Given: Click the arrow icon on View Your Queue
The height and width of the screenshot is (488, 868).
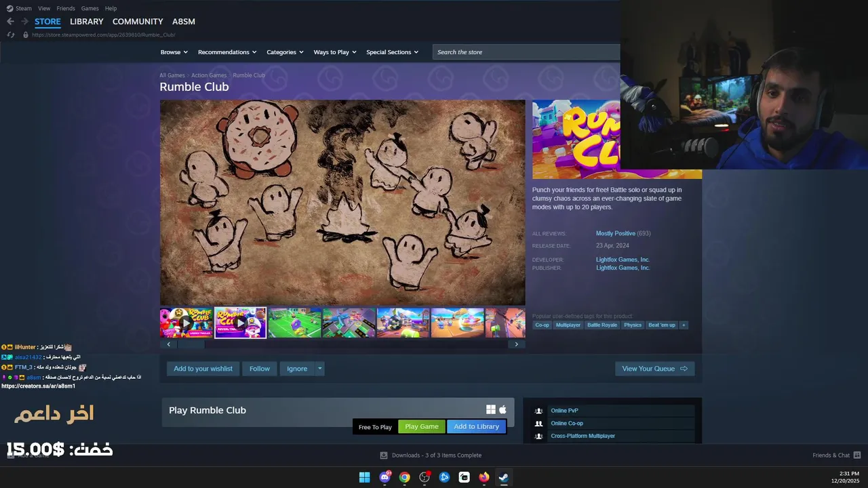Looking at the screenshot, I should coord(684,369).
